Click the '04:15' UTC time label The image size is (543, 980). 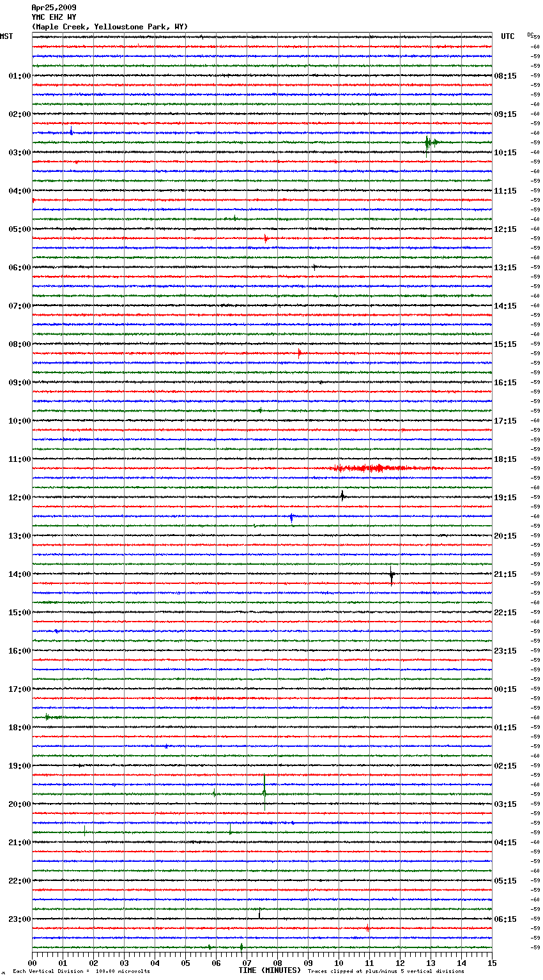coord(505,843)
